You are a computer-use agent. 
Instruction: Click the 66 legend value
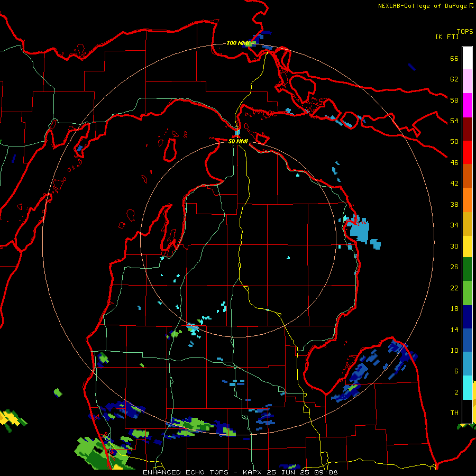pos(454,58)
